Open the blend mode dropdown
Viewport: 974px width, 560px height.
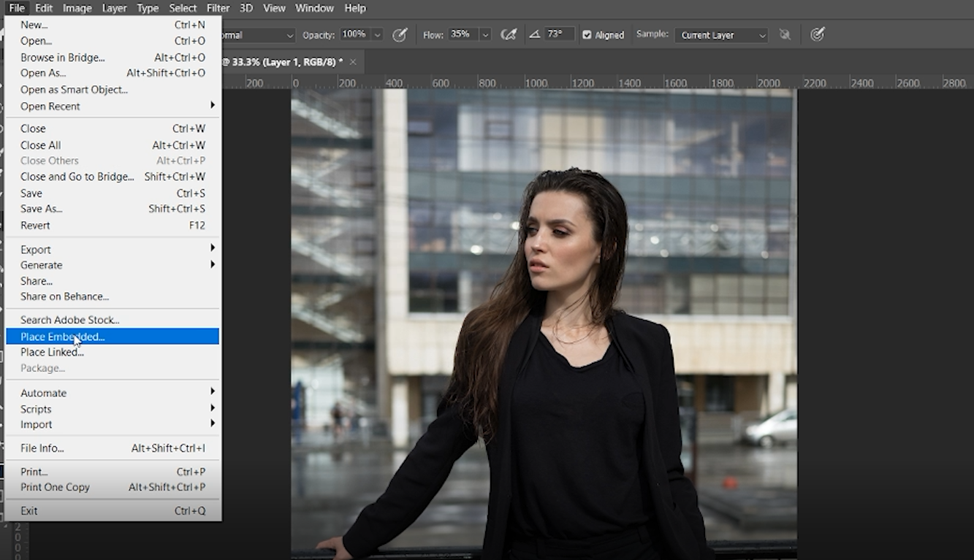tap(257, 35)
